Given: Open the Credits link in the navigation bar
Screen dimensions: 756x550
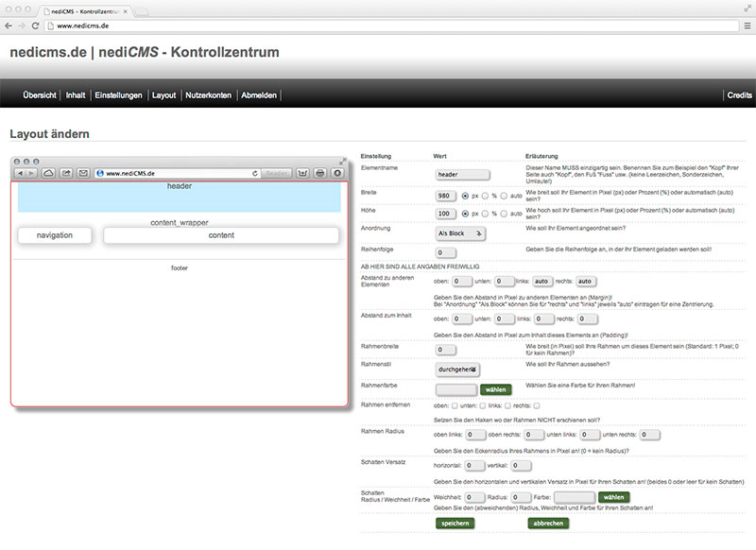Looking at the screenshot, I should click(740, 95).
